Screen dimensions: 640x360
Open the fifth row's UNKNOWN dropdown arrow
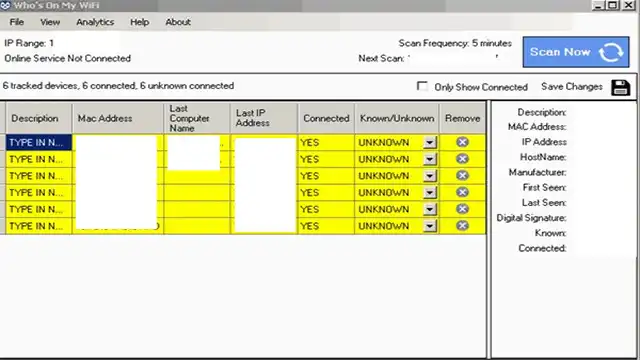pos(430,209)
